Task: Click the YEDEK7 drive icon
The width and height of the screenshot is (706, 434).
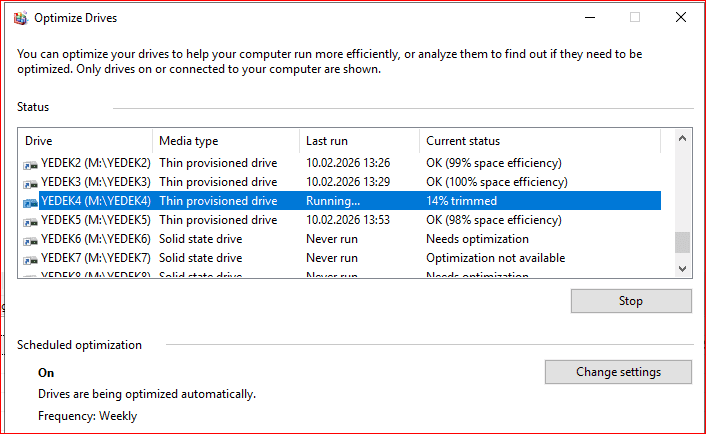Action: (x=31, y=258)
